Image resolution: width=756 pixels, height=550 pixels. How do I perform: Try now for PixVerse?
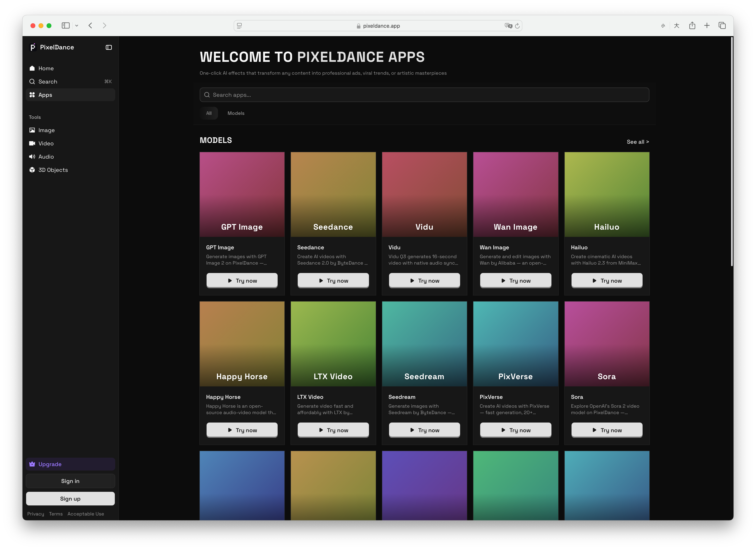515,430
